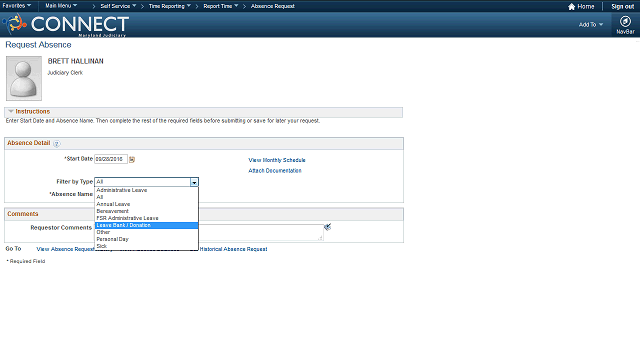This screenshot has width=640, height=360.
Task: Select Leave Bank / Donation option
Action: tap(146, 225)
